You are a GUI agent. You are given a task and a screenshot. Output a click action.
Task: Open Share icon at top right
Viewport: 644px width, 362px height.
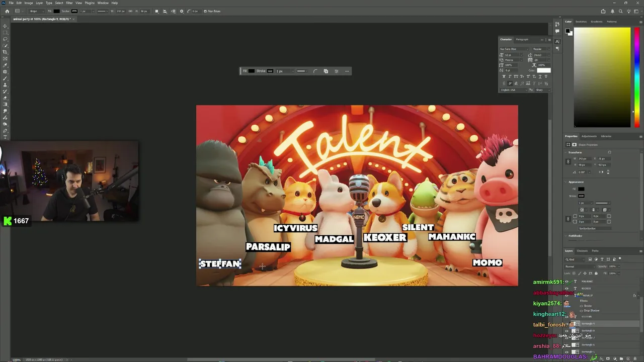tap(603, 11)
